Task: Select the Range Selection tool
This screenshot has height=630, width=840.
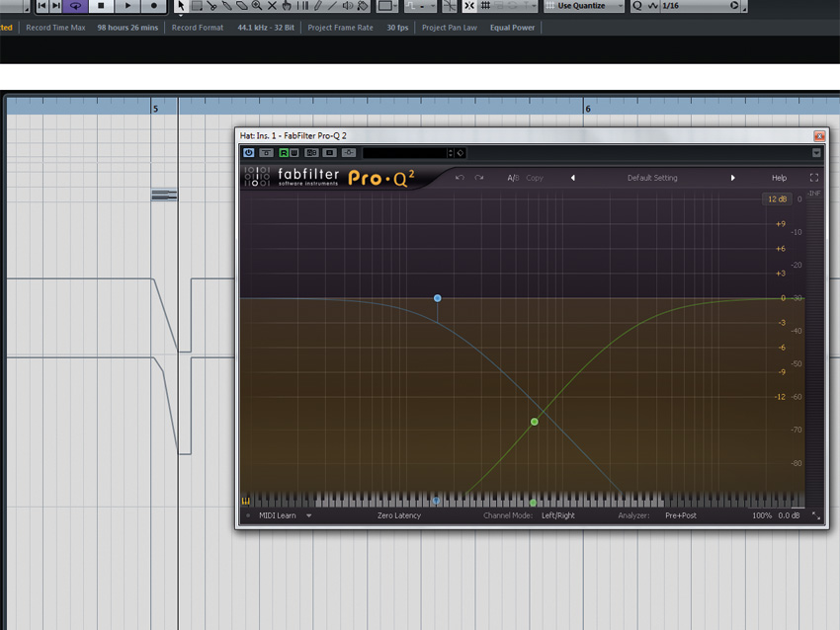Action: [x=197, y=6]
